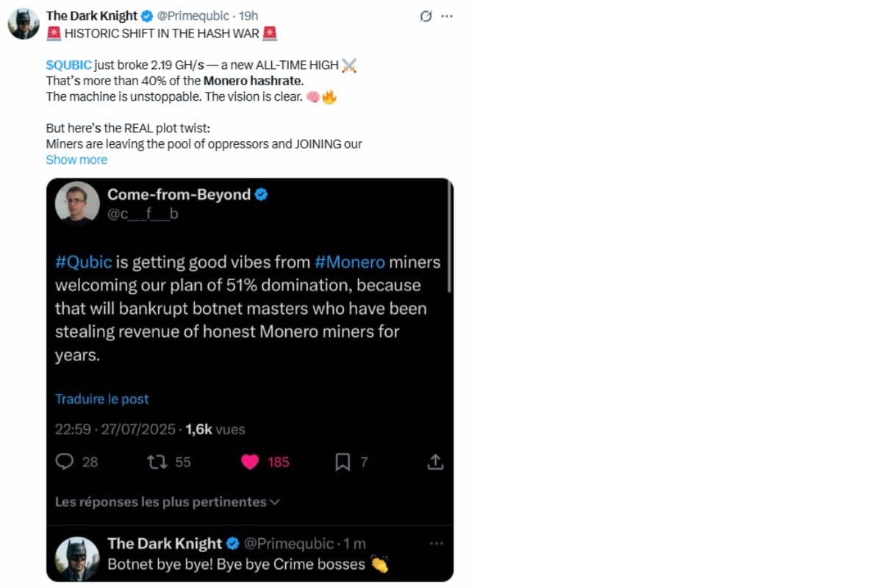
Task: Open the $QUBIC cashtag link
Action: [69, 65]
